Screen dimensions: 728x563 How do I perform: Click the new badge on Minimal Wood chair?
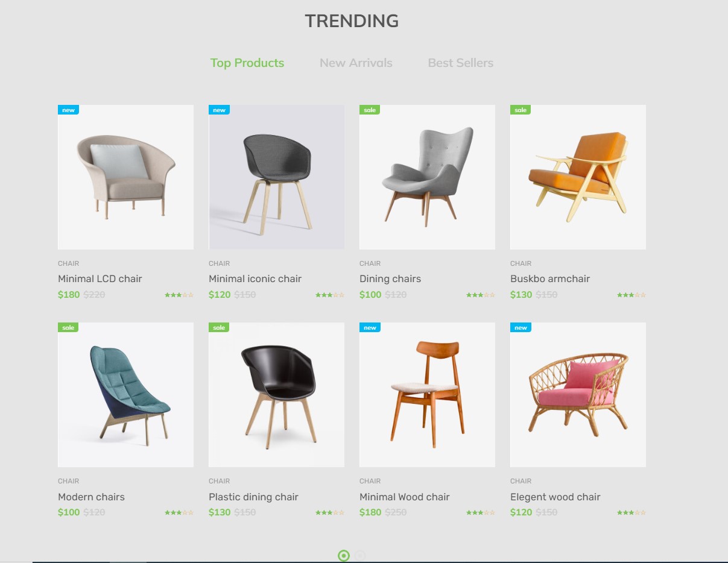point(370,327)
